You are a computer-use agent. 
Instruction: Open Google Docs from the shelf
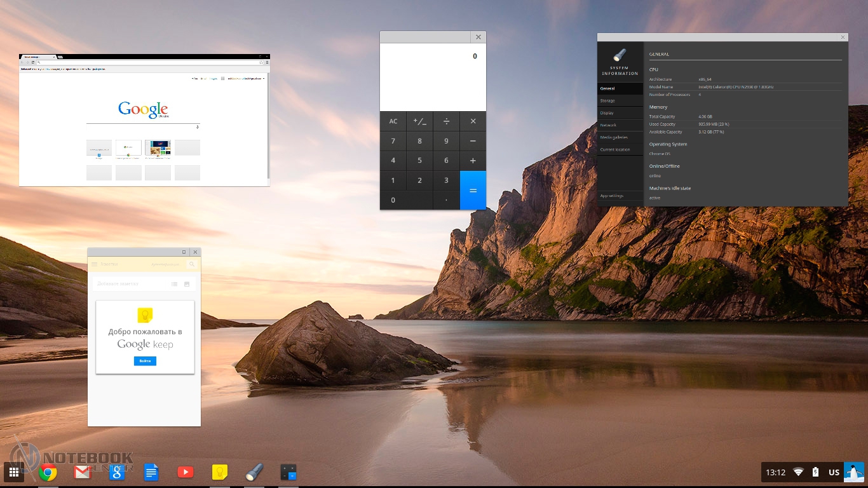(x=151, y=472)
